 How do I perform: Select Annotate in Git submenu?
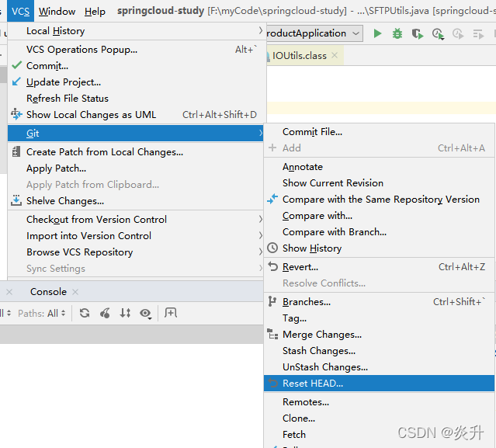click(x=379, y=167)
